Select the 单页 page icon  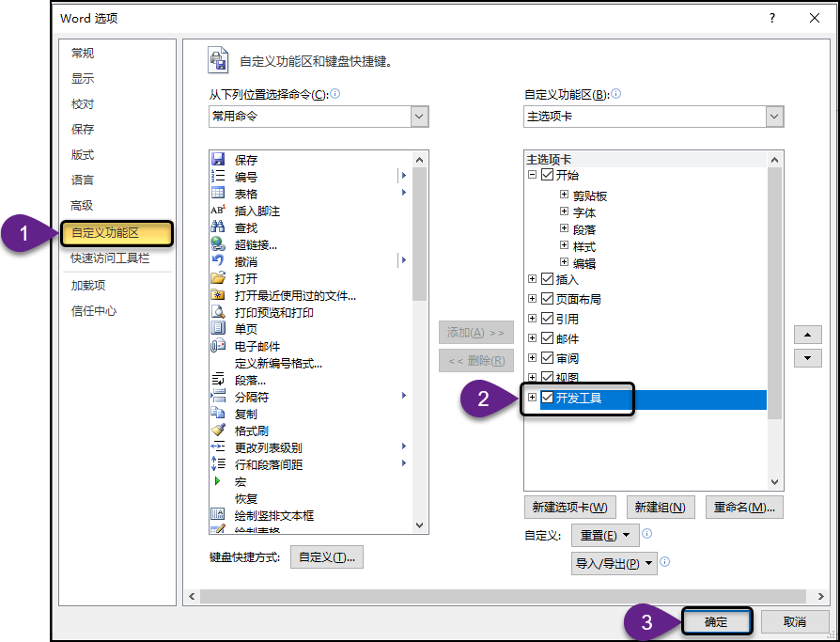(x=217, y=328)
